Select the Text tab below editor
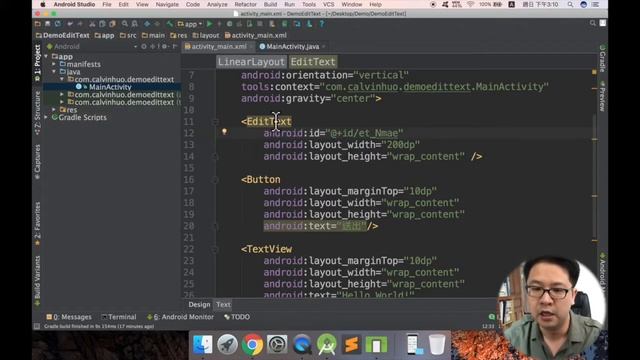The width and height of the screenshot is (640, 360). [223, 304]
